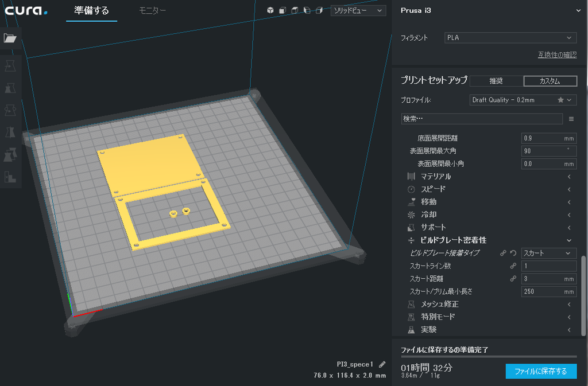
Task: Open a file with the folder icon
Action: (10, 38)
